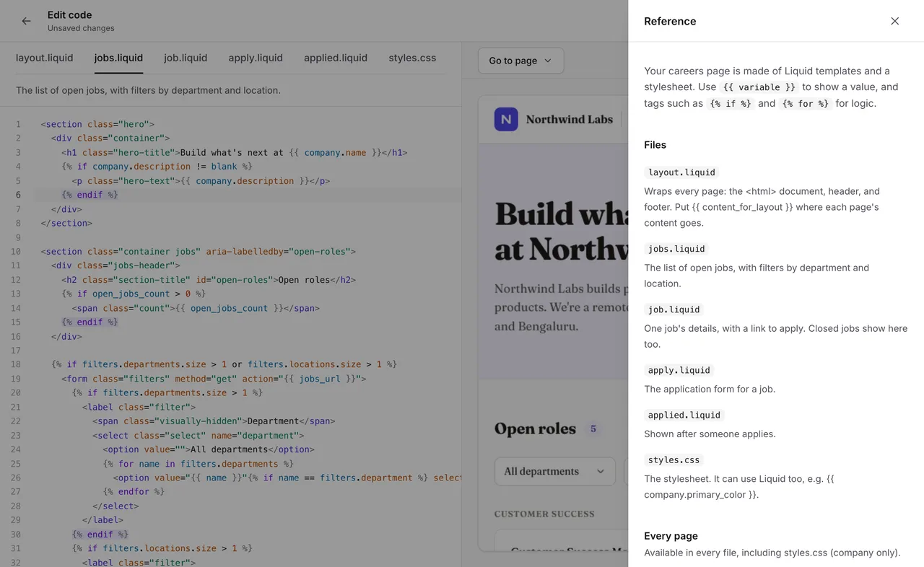The width and height of the screenshot is (924, 567).
Task: Click the endfor tag on line 27
Action: coord(134,492)
